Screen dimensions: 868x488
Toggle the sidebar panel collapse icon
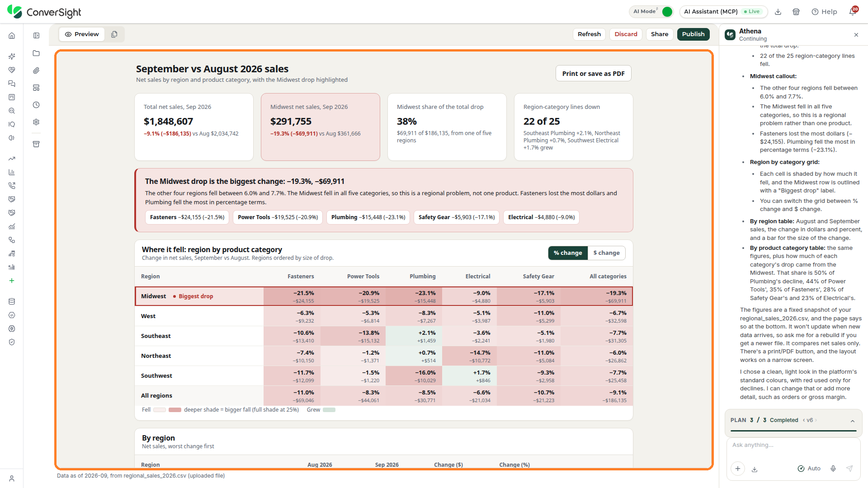click(36, 36)
